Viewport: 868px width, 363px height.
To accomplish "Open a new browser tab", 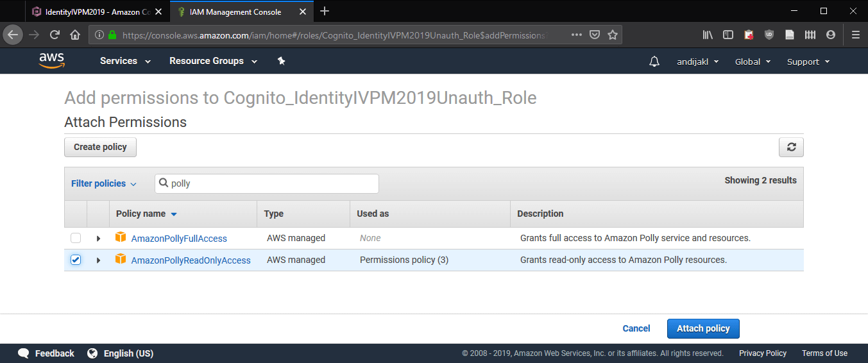I will 325,11.
